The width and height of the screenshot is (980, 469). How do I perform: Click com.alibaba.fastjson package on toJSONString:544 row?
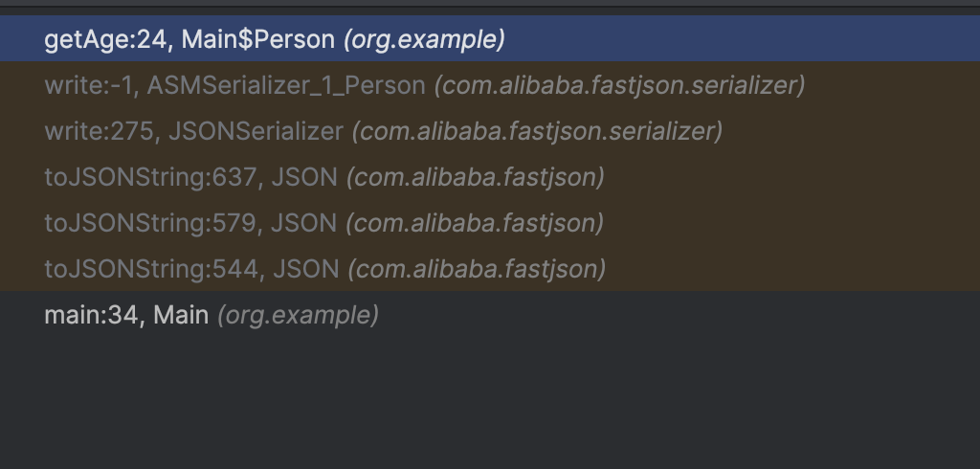pyautogui.click(x=475, y=269)
